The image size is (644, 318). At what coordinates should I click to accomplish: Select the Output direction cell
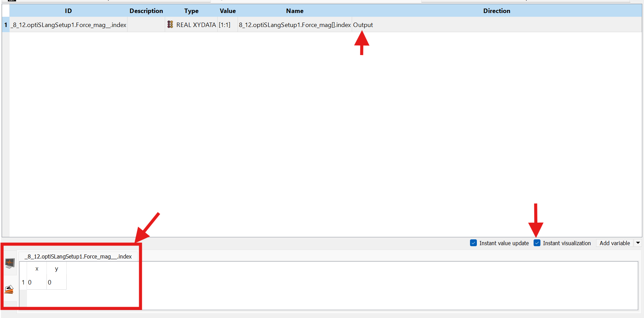[497, 25]
